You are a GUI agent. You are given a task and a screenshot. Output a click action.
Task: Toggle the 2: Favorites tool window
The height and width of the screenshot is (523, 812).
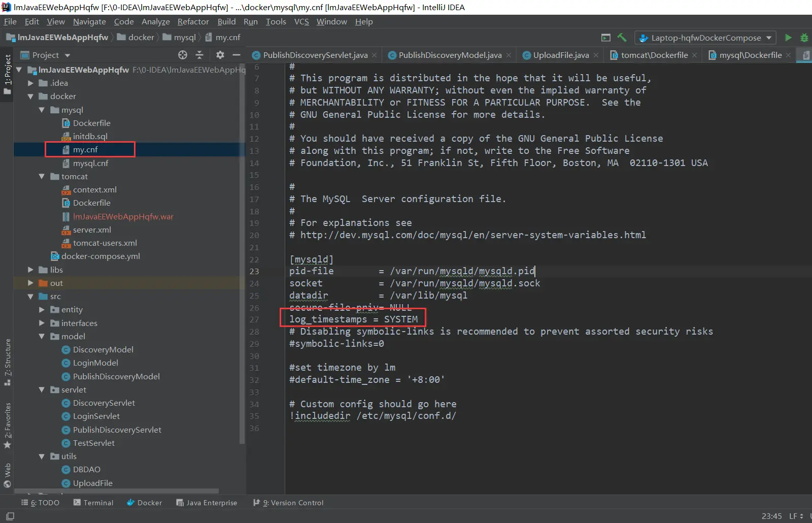pos(7,426)
